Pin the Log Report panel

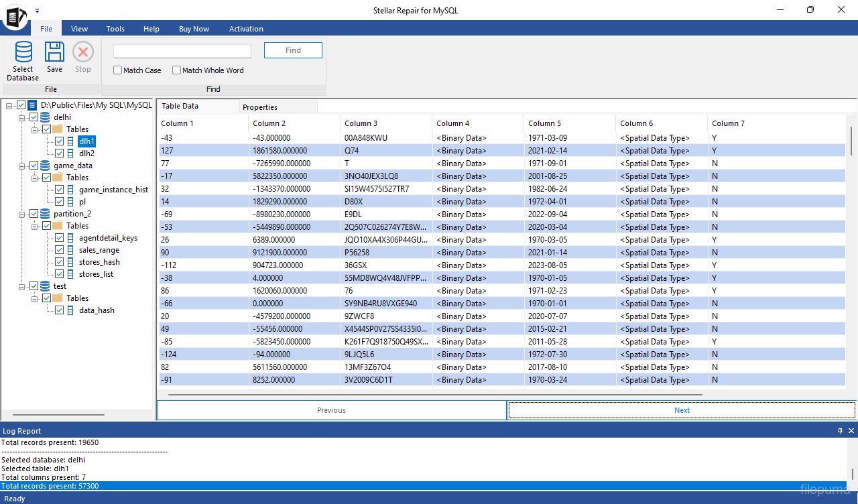click(x=840, y=431)
